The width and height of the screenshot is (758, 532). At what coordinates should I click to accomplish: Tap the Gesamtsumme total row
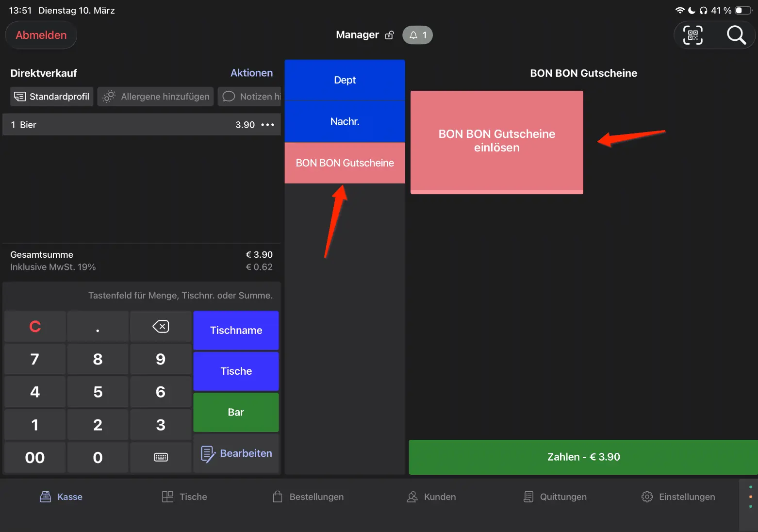[x=142, y=254]
